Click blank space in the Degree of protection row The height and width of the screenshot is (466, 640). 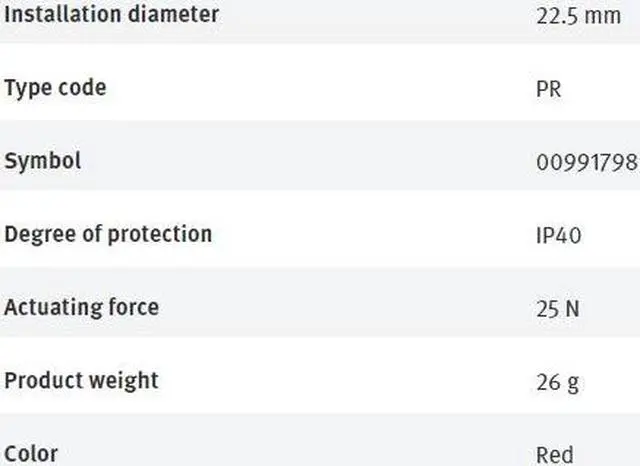point(370,235)
